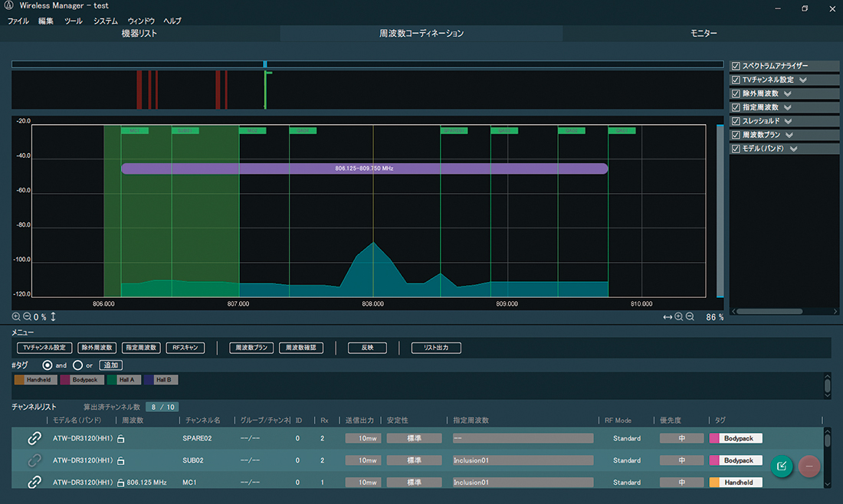Expand スレッショルド chevron
This screenshot has height=504, width=843.
[x=788, y=122]
